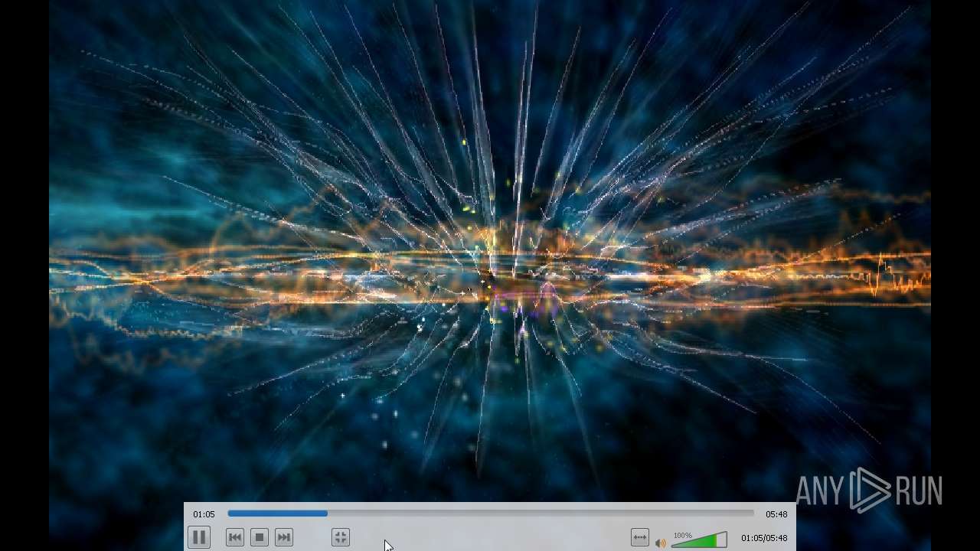Skip to previous media item
The width and height of the screenshot is (980, 551).
click(x=235, y=538)
